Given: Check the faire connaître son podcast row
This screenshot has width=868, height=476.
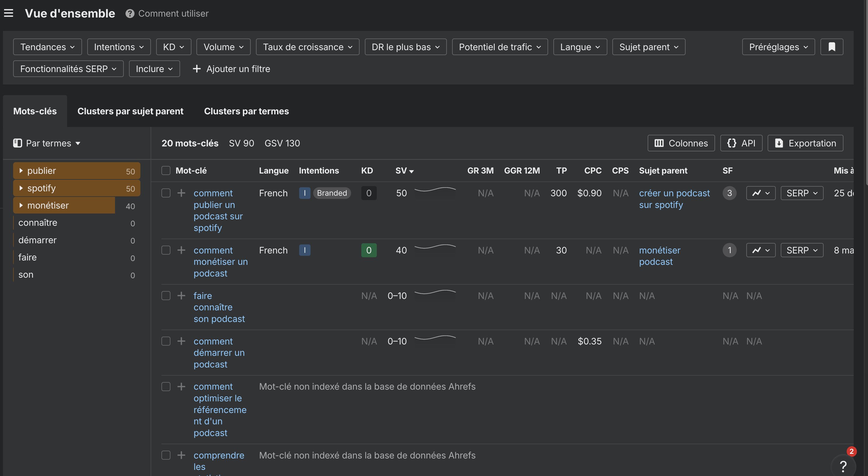Looking at the screenshot, I should [165, 295].
